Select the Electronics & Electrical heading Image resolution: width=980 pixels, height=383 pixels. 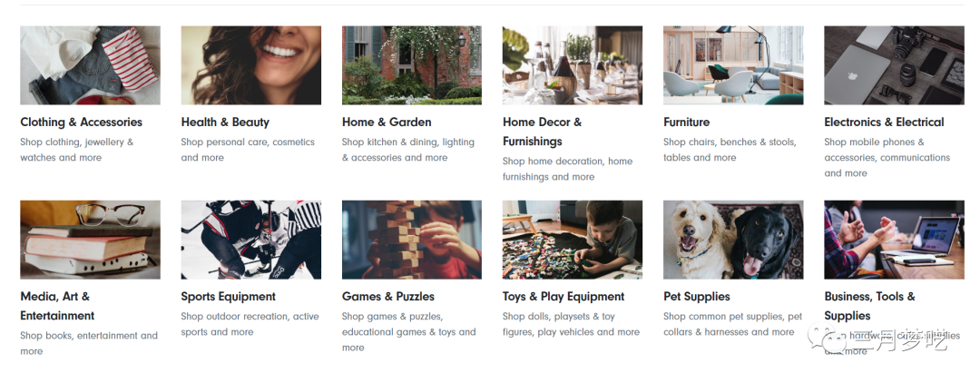[x=884, y=123]
